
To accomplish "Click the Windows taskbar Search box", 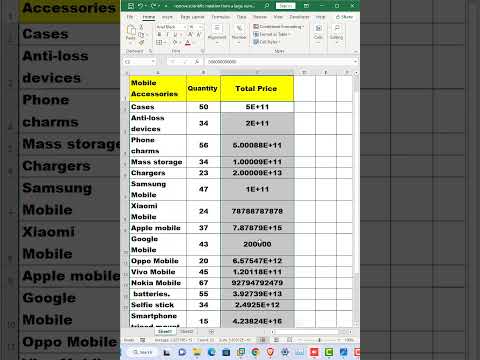I will tap(143, 352).
